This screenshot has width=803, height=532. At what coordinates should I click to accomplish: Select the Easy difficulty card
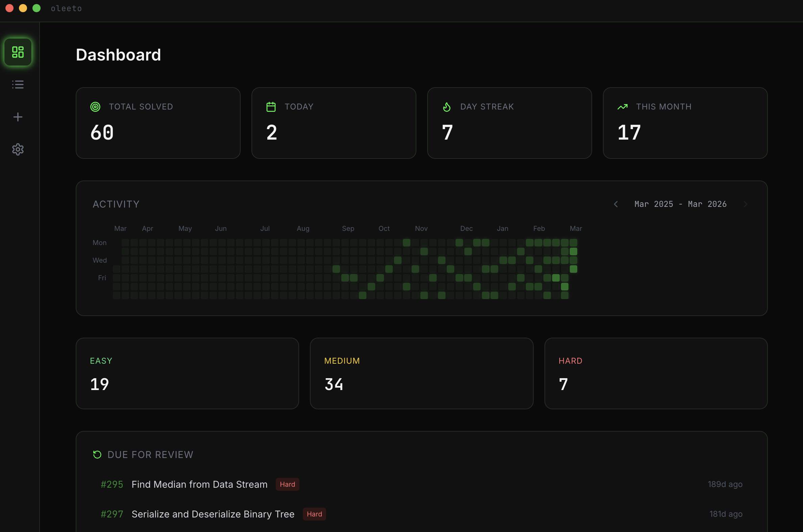(187, 373)
